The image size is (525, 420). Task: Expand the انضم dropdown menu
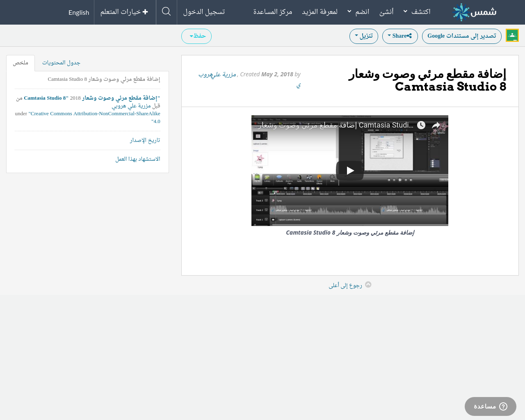(x=358, y=12)
